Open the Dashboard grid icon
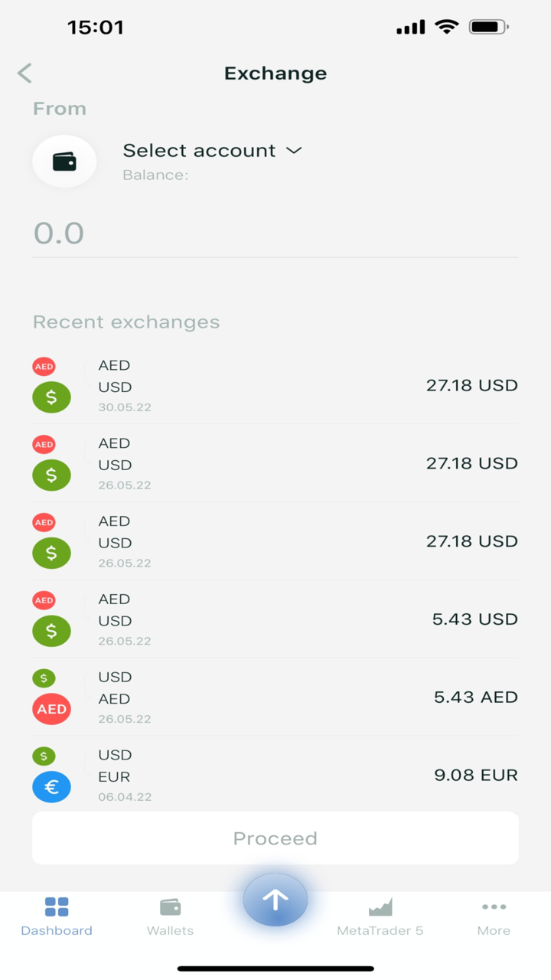This screenshot has height=980, width=551. tap(57, 907)
